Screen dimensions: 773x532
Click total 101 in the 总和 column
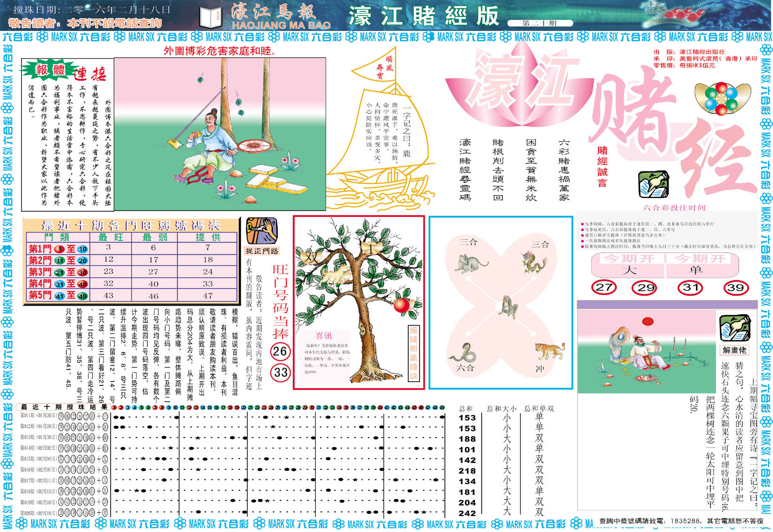point(467,449)
